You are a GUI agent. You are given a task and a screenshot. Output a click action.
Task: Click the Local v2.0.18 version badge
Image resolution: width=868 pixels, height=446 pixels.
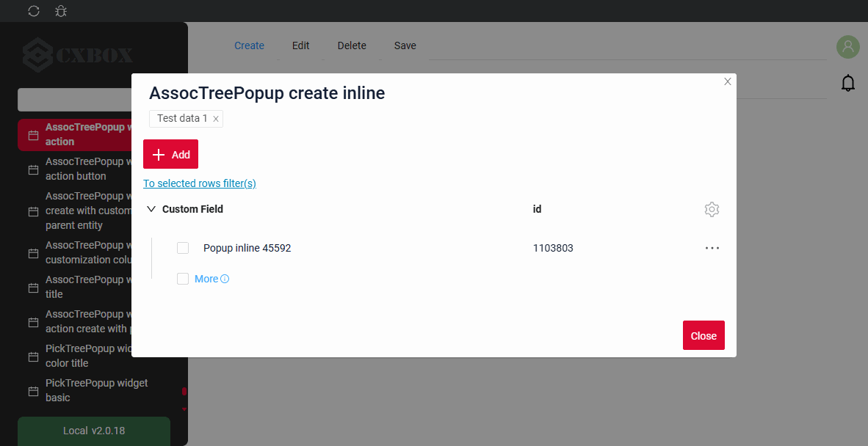pyautogui.click(x=94, y=431)
